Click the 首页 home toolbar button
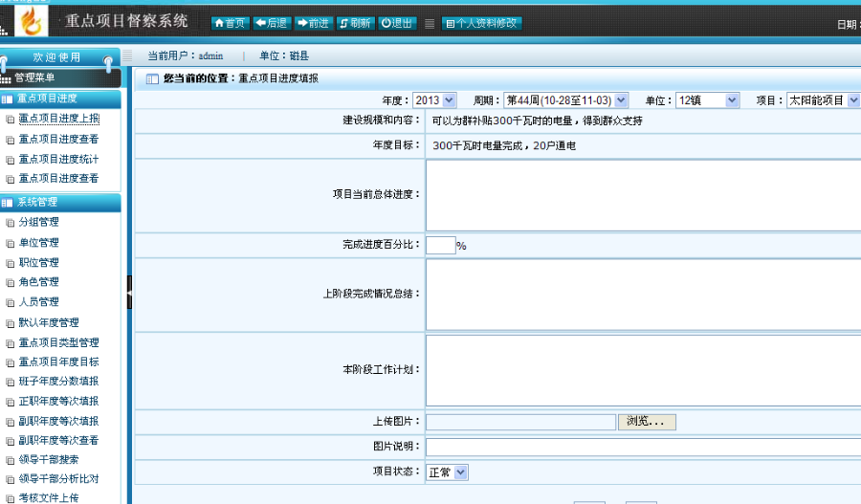 coord(230,23)
